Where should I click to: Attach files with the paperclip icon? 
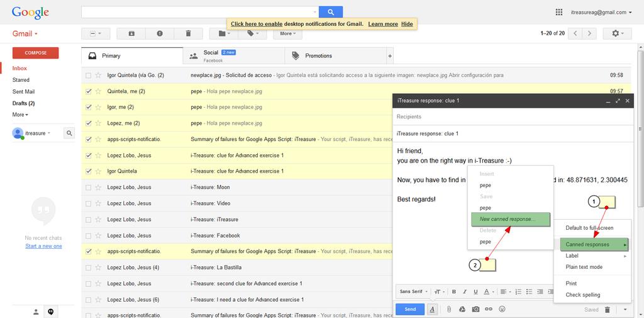point(449,309)
